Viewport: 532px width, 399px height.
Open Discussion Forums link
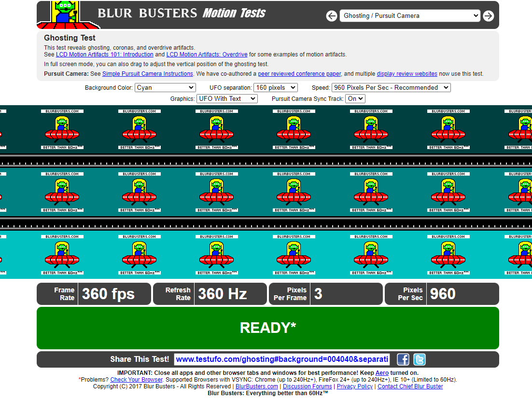(308, 386)
